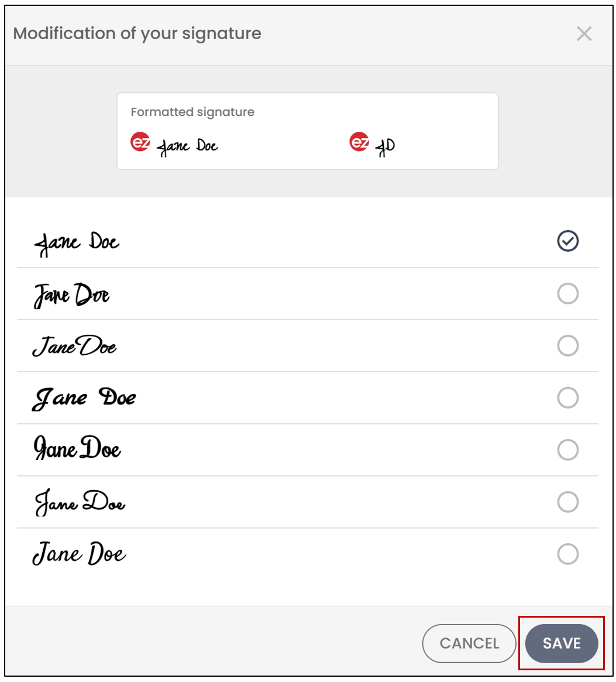Click the CANCEL button
Image resolution: width=616 pixels, height=682 pixels.
(469, 643)
